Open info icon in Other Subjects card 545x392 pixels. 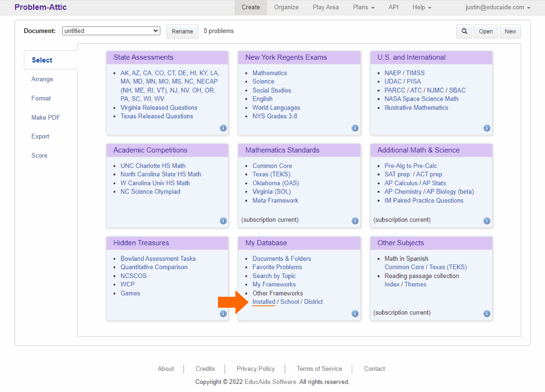click(487, 313)
